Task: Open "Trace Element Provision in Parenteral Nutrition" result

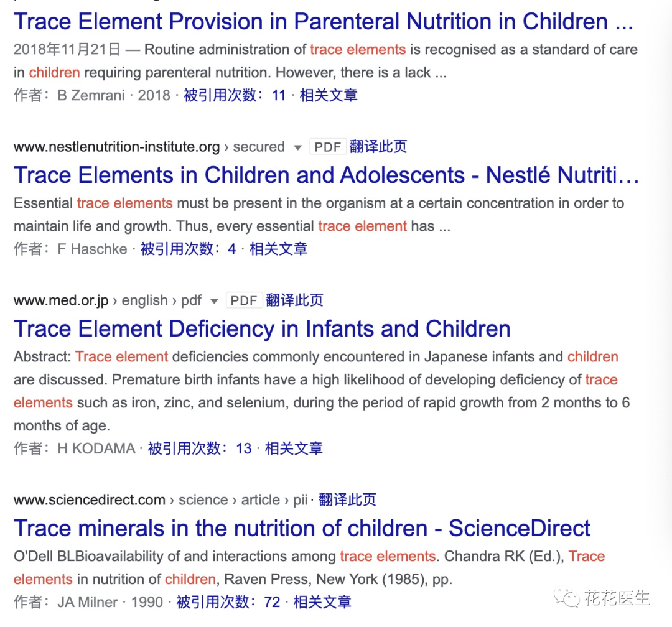Action: (x=323, y=22)
